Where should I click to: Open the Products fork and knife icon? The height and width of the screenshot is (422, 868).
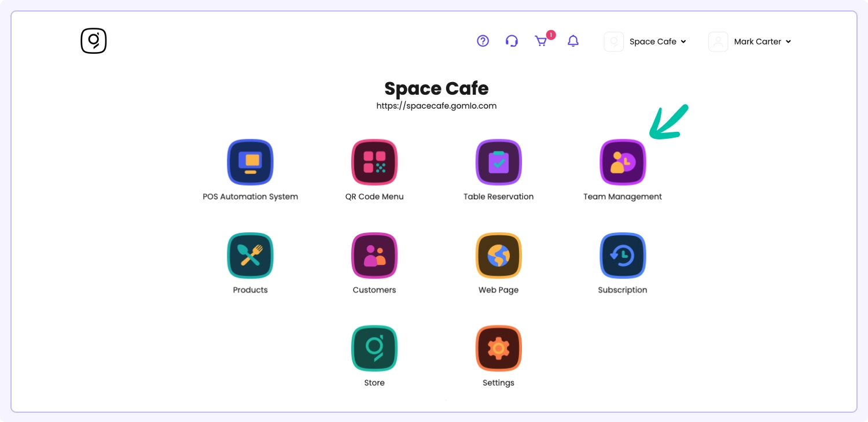(x=250, y=256)
